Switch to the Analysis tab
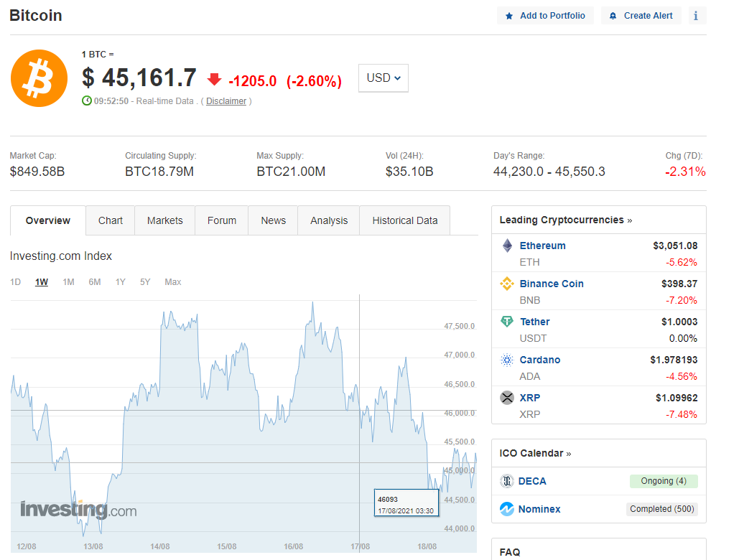Screen dimensions: 739x560 (x=329, y=220)
